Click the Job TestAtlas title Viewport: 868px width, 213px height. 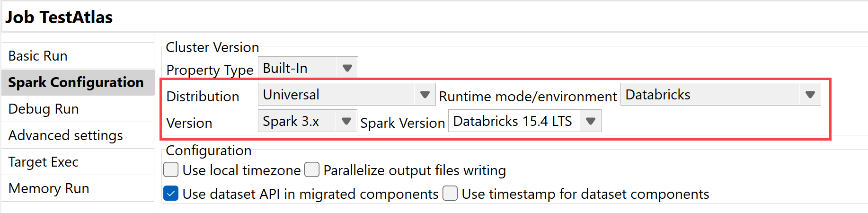pos(59,18)
